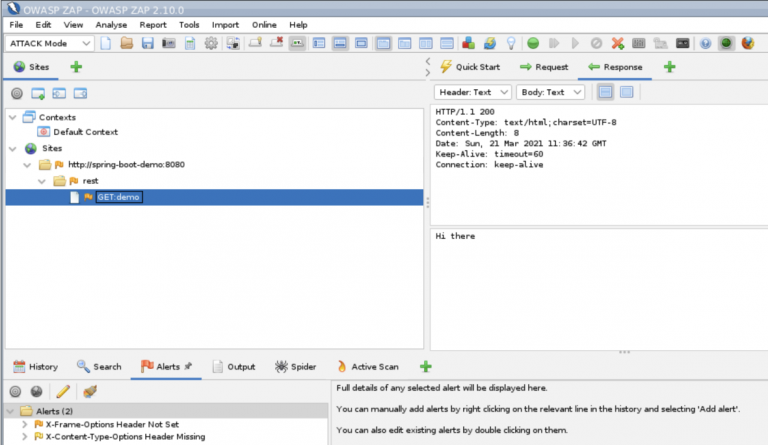768x445 pixels.
Task: Open the Header: Text dropdown
Action: [x=475, y=92]
